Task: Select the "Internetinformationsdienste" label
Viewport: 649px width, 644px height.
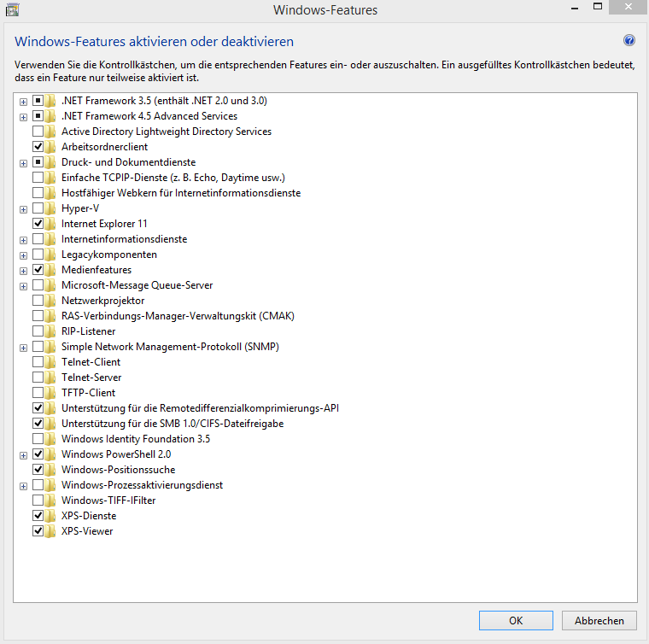Action: click(x=124, y=239)
